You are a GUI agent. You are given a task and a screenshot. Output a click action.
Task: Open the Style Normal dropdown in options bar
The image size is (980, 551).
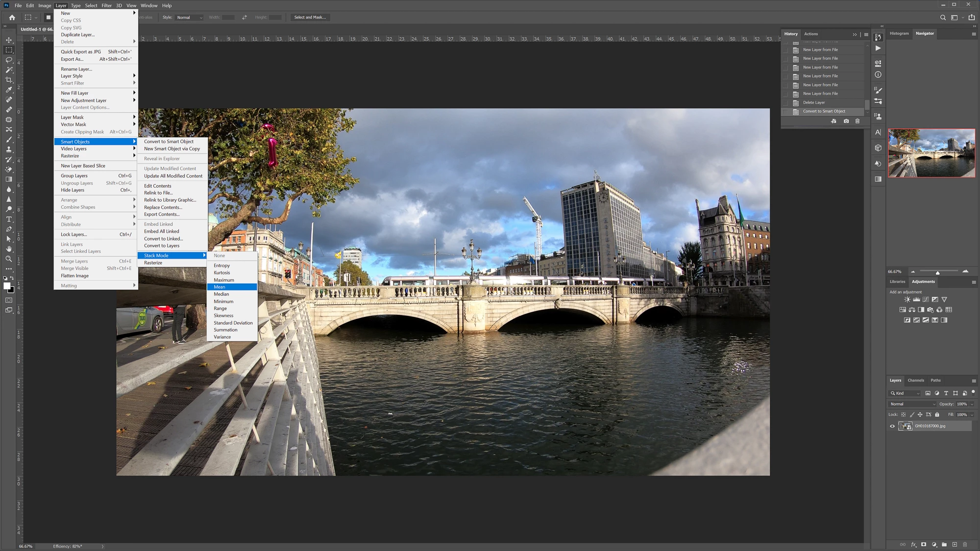pyautogui.click(x=189, y=18)
